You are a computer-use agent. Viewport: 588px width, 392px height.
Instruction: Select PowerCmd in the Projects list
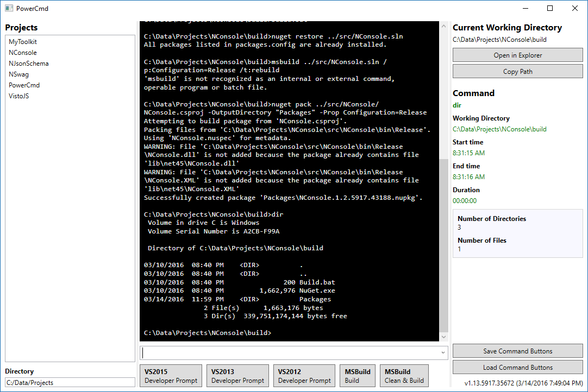pos(24,85)
